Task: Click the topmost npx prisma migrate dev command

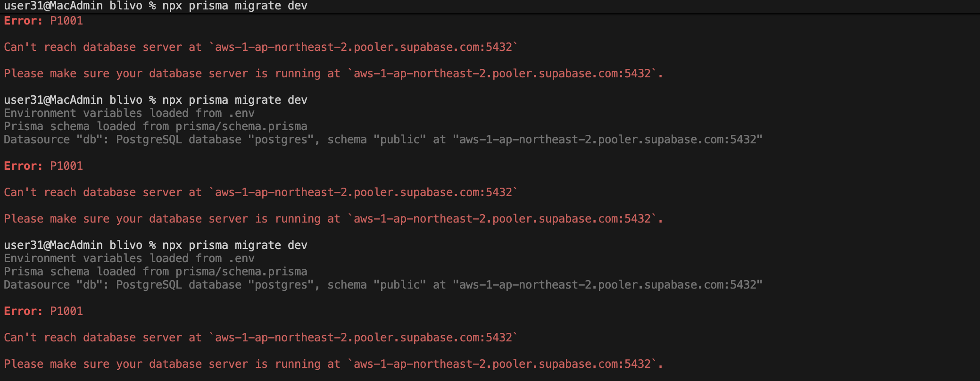Action: 234,6
